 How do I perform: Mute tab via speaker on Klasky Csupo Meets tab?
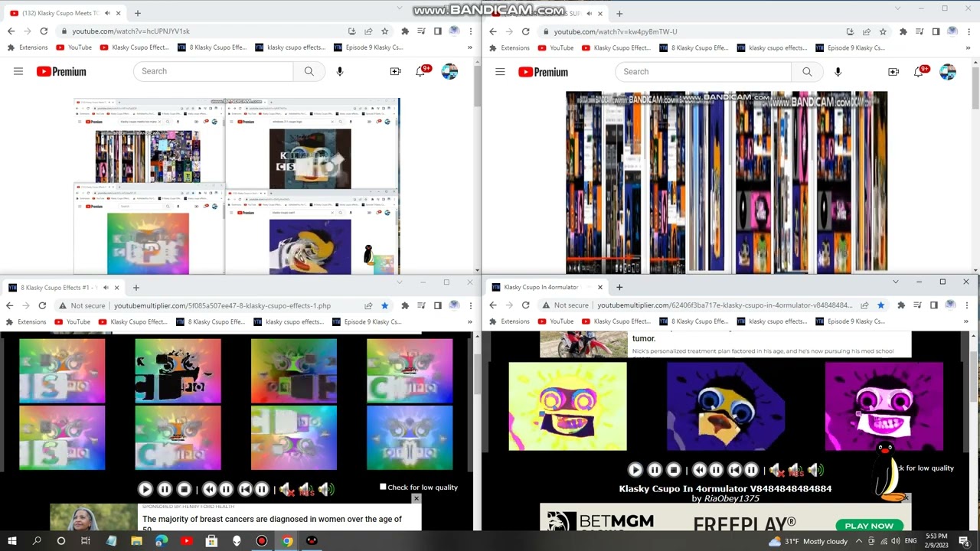[x=106, y=13]
